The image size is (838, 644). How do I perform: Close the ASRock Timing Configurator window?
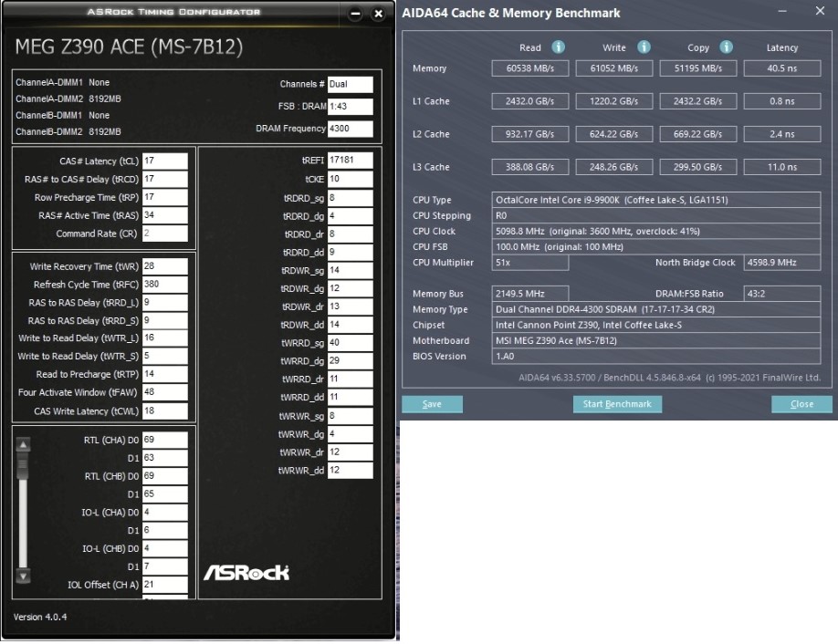click(379, 14)
